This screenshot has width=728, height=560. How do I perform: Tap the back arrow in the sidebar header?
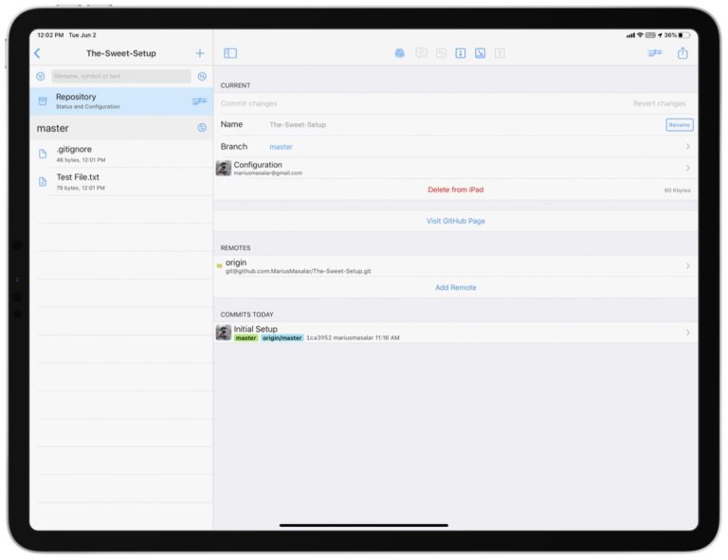(x=38, y=54)
